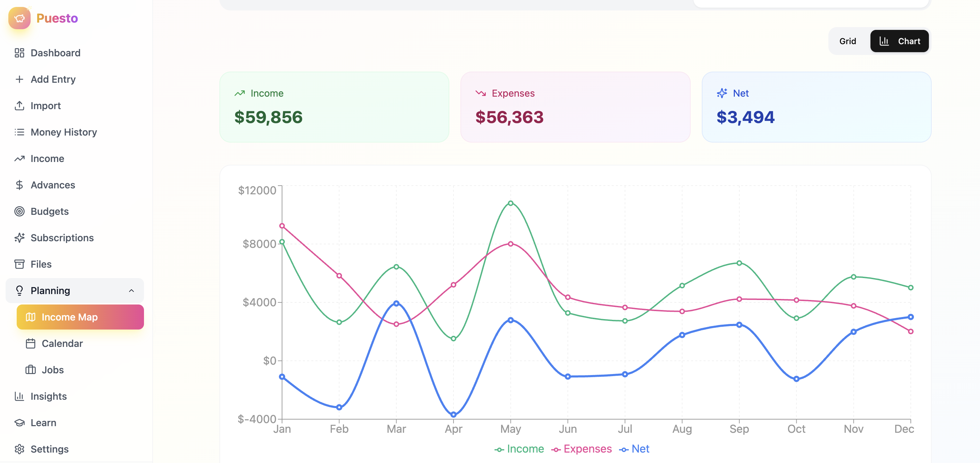Click the Advances dollar sign icon
Image resolution: width=980 pixels, height=463 pixels.
pyautogui.click(x=19, y=185)
